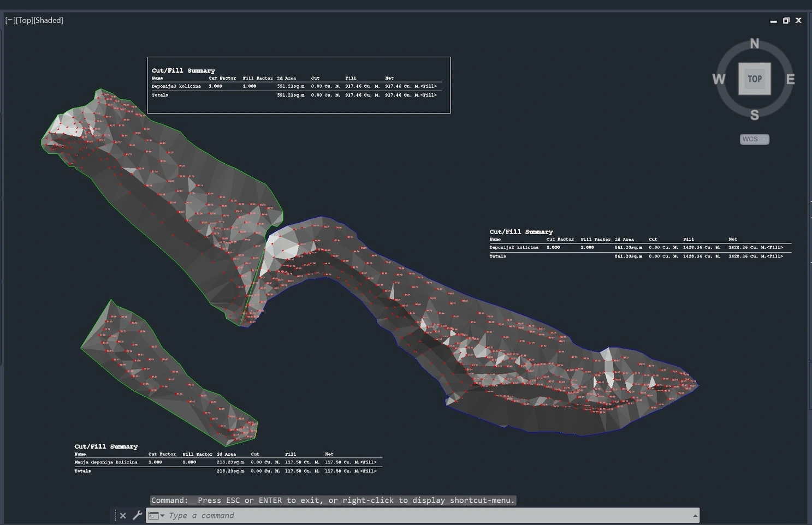
Task: Select the Deponija3 Cut/Fill Summary table
Action: (298, 85)
